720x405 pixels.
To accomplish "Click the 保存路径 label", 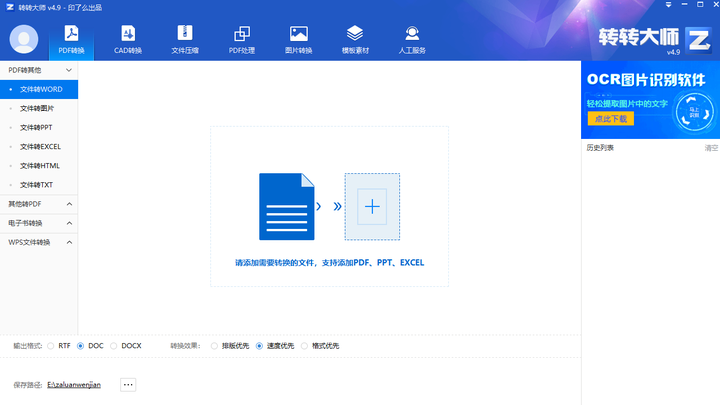I will 28,385.
